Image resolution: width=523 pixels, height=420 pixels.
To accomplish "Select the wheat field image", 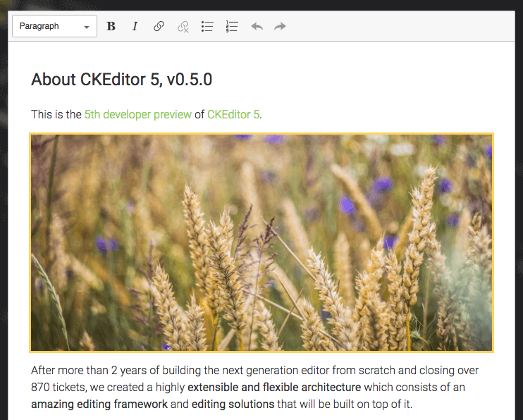I will click(261, 242).
